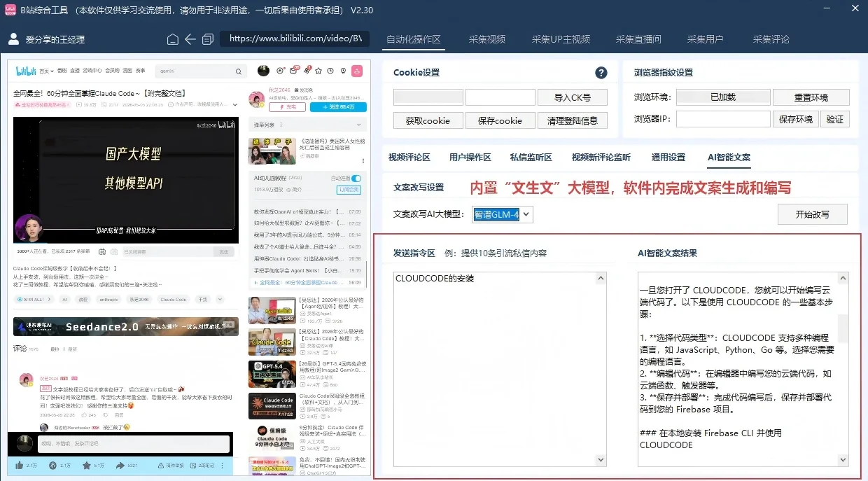Open the multi-window icon beside the address bar

tap(208, 39)
